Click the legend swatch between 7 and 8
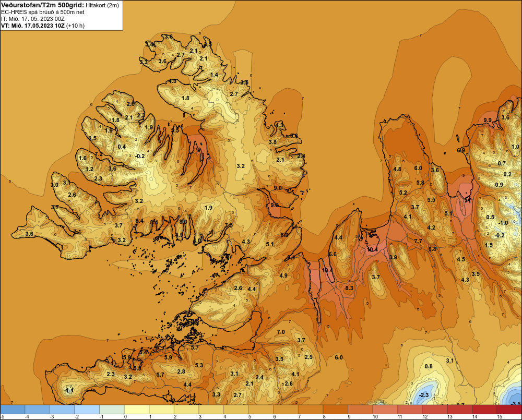 311,410
